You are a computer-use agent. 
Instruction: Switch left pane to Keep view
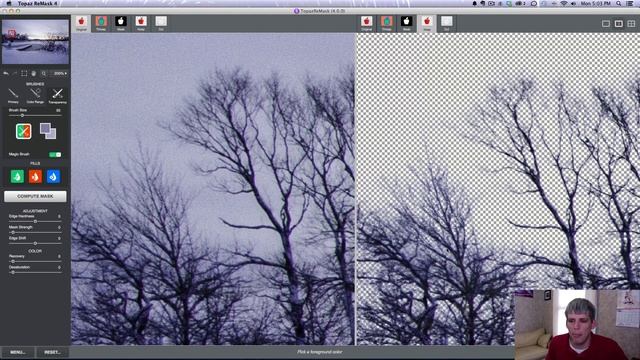(x=141, y=23)
